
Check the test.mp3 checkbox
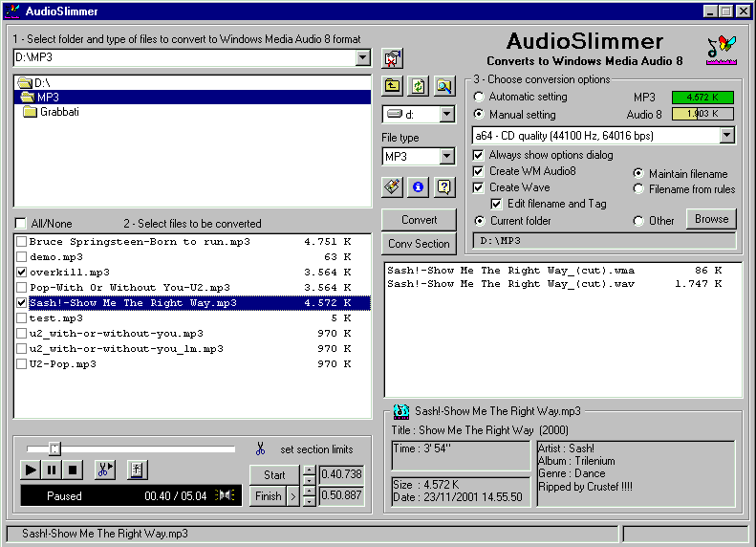pos(21,318)
